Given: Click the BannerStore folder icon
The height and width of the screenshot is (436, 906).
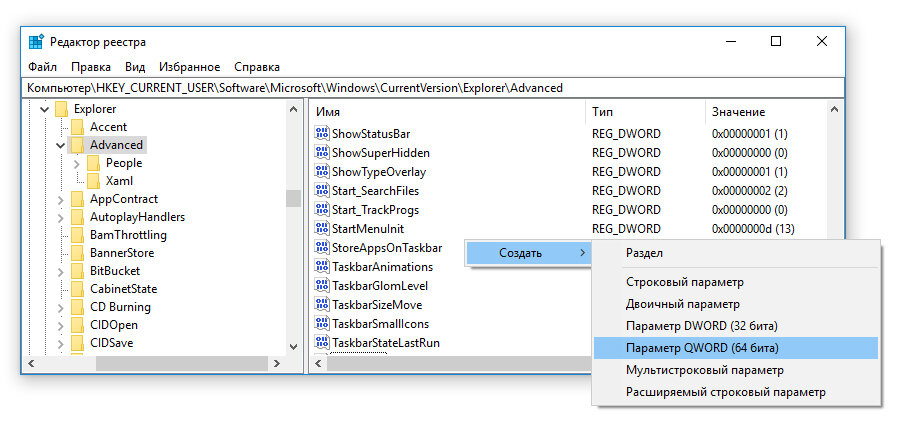Looking at the screenshot, I should coord(77,253).
